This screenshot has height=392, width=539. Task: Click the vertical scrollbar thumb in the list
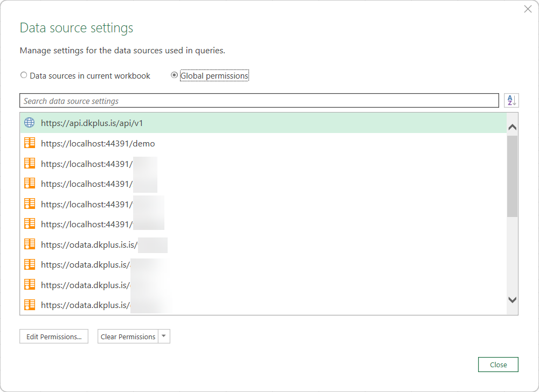pyautogui.click(x=512, y=175)
